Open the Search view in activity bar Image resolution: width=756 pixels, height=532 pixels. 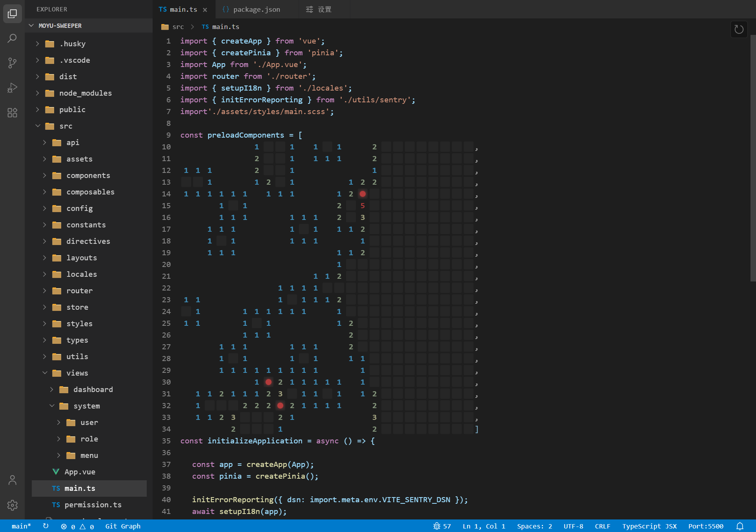tap(12, 38)
